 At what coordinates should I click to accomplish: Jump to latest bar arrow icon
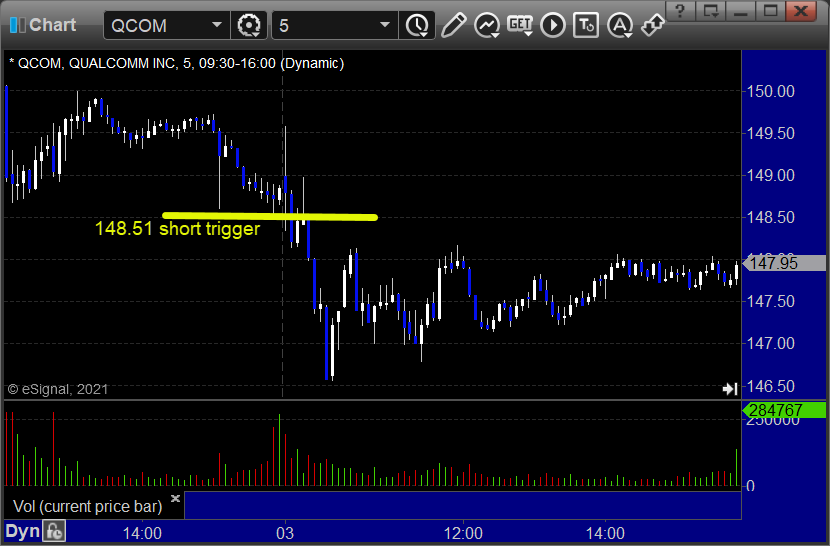pyautogui.click(x=730, y=389)
